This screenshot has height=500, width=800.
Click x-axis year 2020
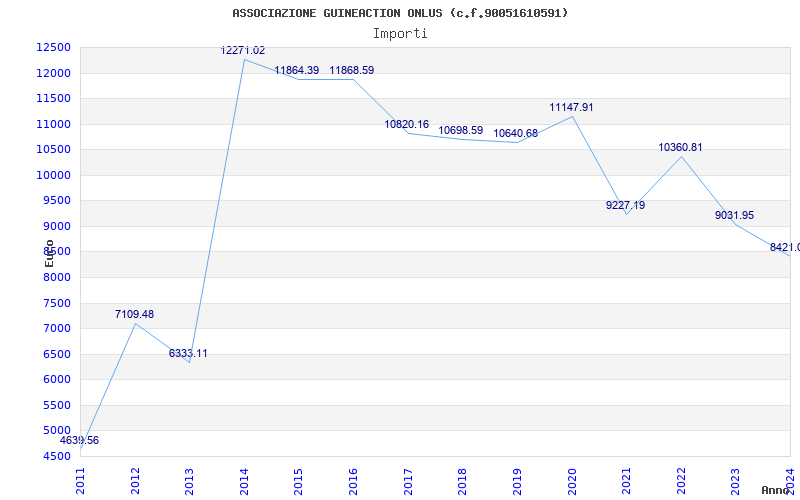pyautogui.click(x=571, y=482)
